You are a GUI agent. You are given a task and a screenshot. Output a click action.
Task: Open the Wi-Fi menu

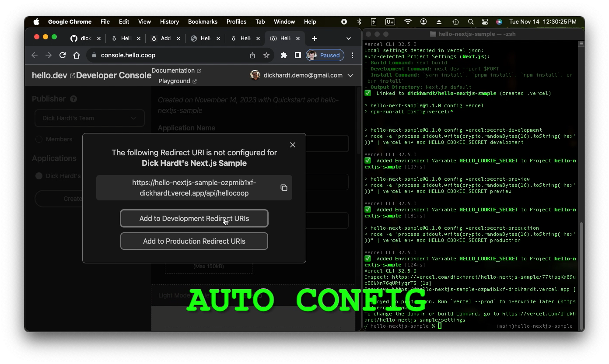coord(408,21)
